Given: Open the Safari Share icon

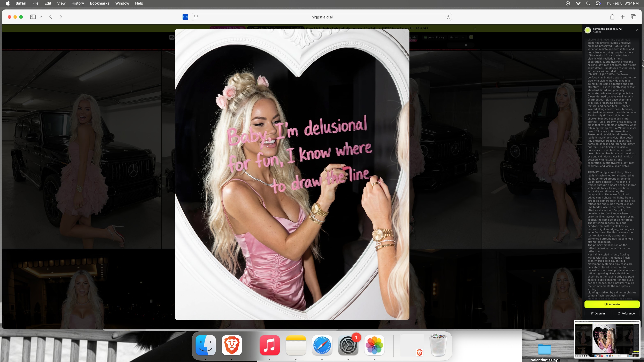Looking at the screenshot, I should (x=612, y=17).
